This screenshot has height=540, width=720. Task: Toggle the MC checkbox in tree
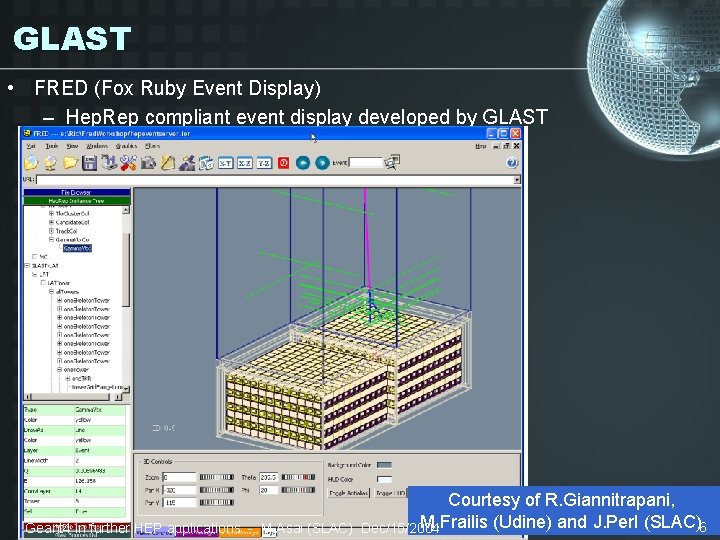(35, 257)
